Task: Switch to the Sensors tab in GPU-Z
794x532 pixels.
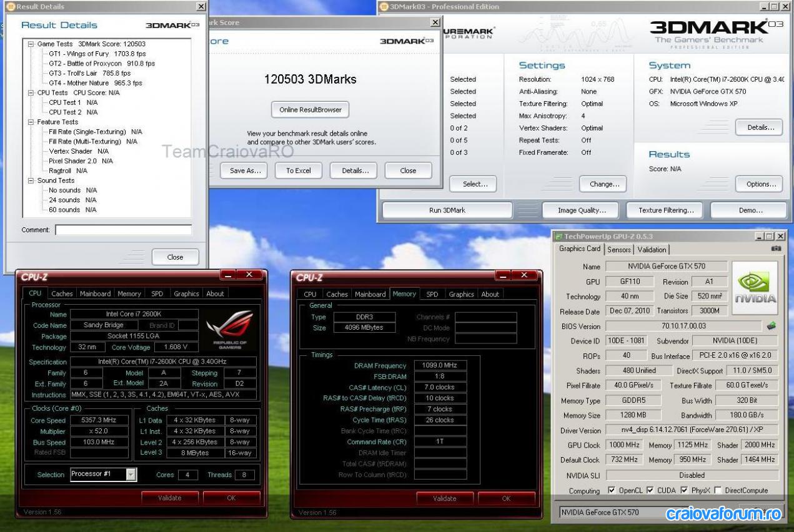Action: (x=619, y=250)
